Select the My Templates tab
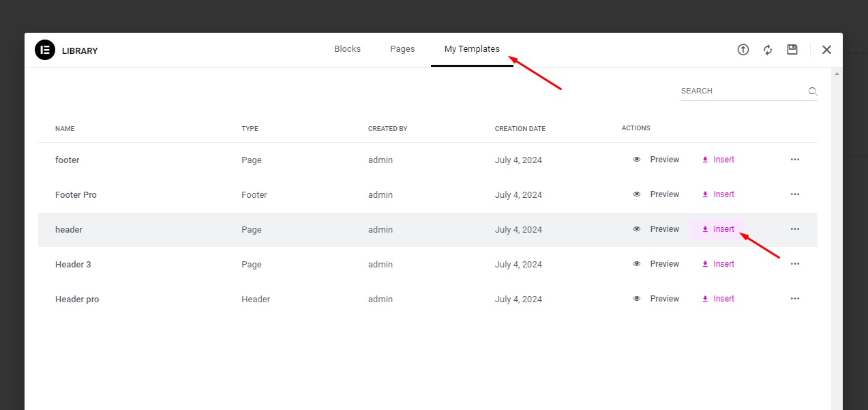The height and width of the screenshot is (410, 868). [x=472, y=49]
